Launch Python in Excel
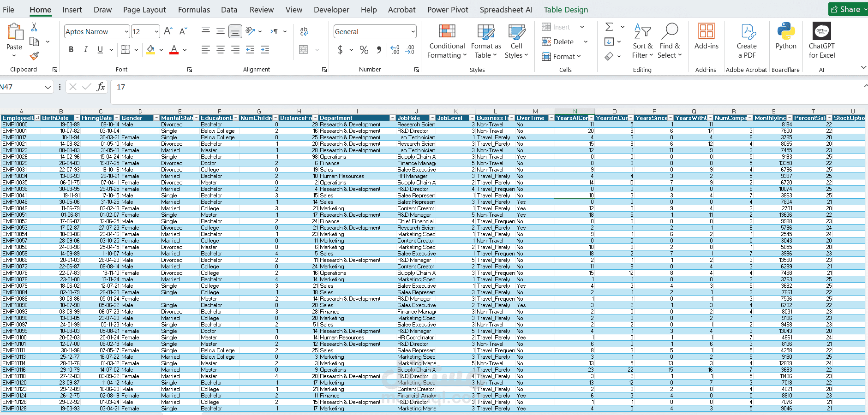The image size is (868, 415). click(x=786, y=37)
